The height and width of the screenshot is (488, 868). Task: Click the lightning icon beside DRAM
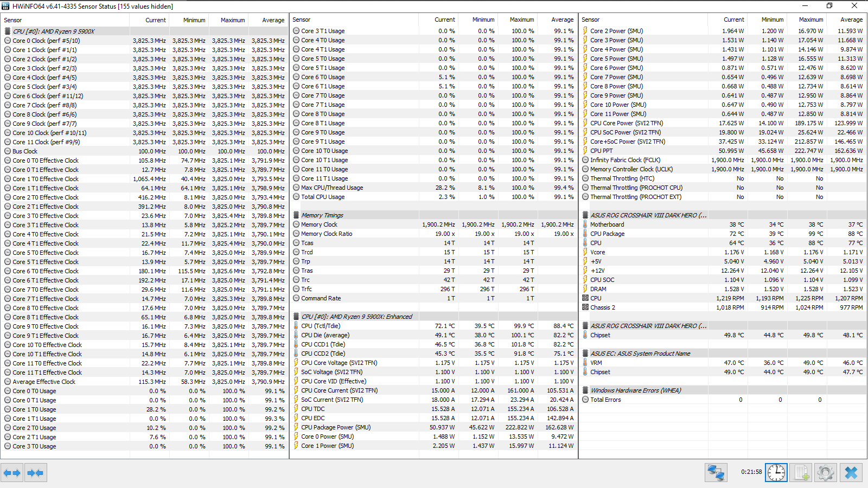(x=585, y=289)
